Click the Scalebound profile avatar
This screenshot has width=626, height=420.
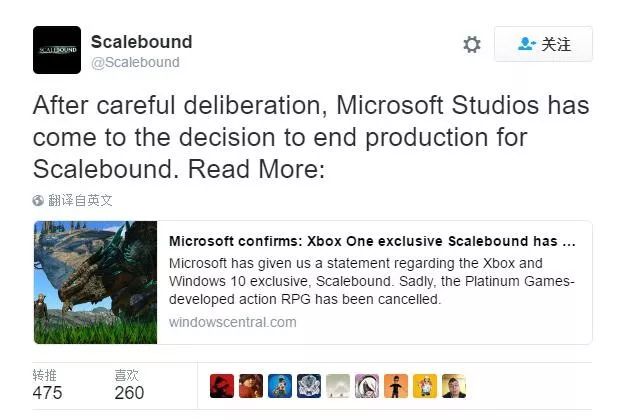[57, 50]
